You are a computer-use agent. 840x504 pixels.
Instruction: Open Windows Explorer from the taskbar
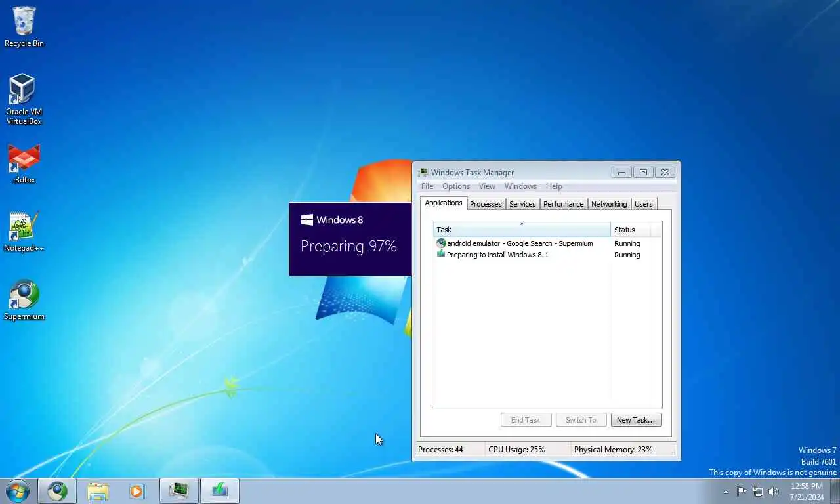click(98, 491)
